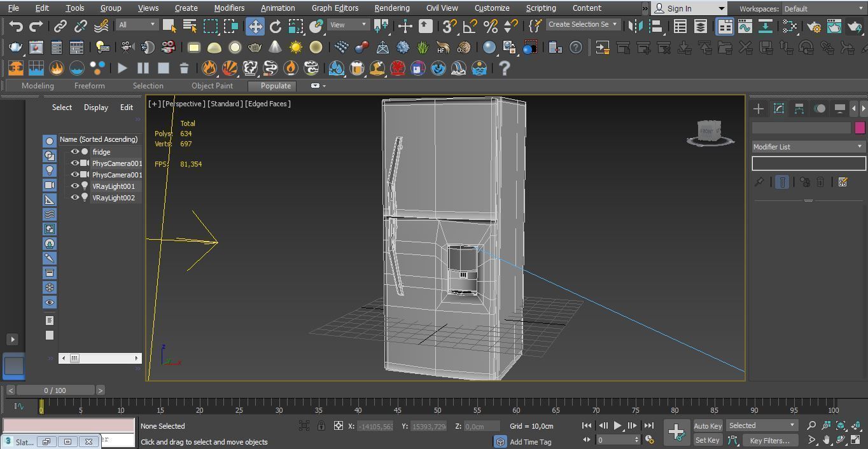
Task: Click the Redo arrow icon
Action: [36, 26]
